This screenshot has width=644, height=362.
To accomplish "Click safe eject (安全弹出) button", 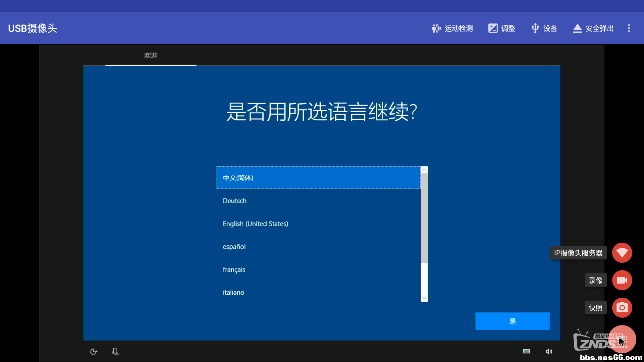I will [593, 28].
